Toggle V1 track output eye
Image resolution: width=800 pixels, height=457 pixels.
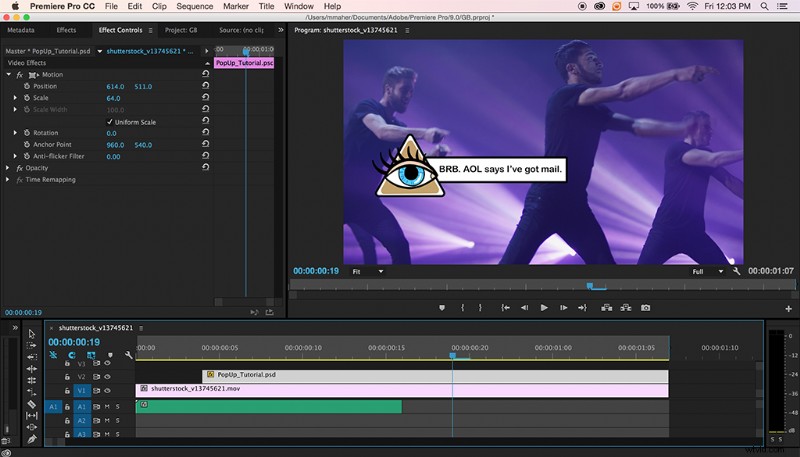tap(107, 391)
